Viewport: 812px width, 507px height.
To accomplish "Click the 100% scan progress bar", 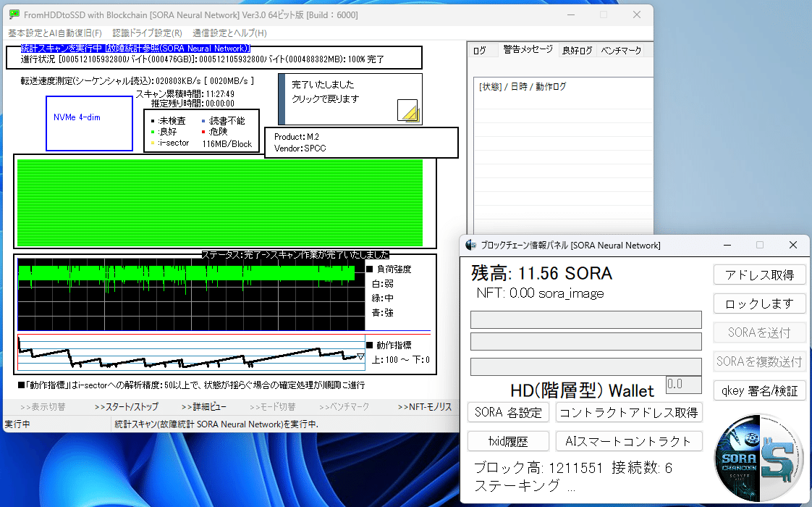I will pyautogui.click(x=217, y=62).
